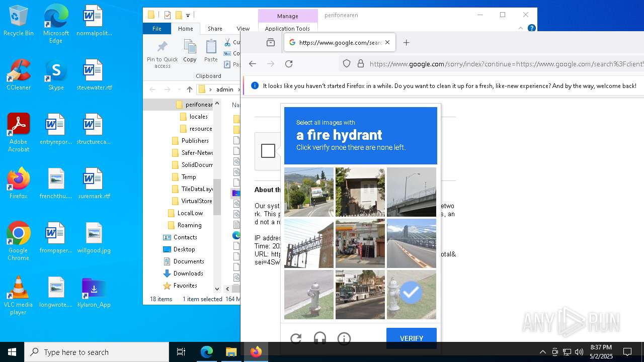Image resolution: width=644 pixels, height=362 pixels.
Task: Launch Google Chrome from the desktop
Action: coord(19,241)
